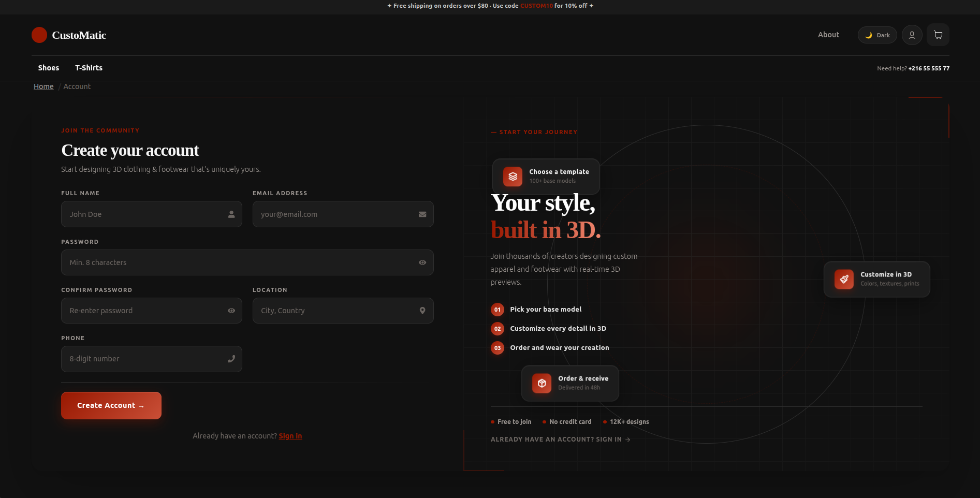
Task: Focus the Confirm Password input field
Action: [152, 311]
